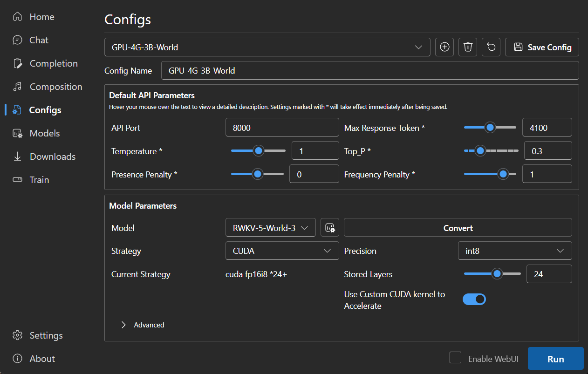Open model management icon beside Model dropdown

tap(330, 228)
